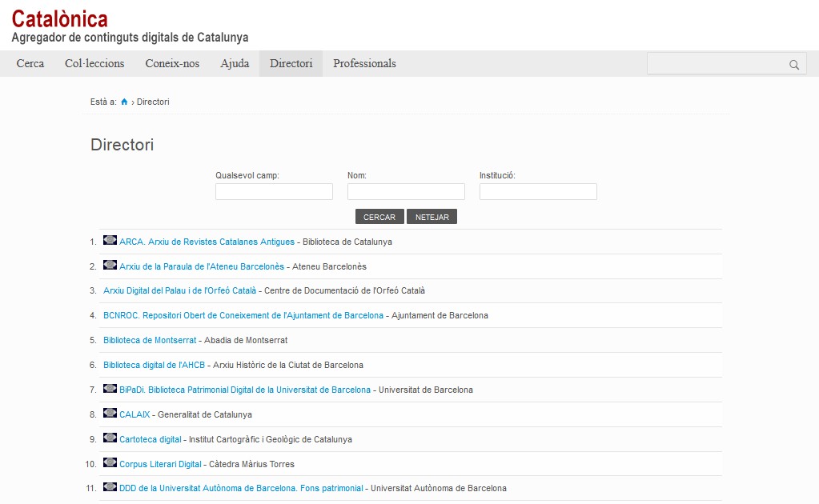Focus the Nom input field

click(x=407, y=191)
